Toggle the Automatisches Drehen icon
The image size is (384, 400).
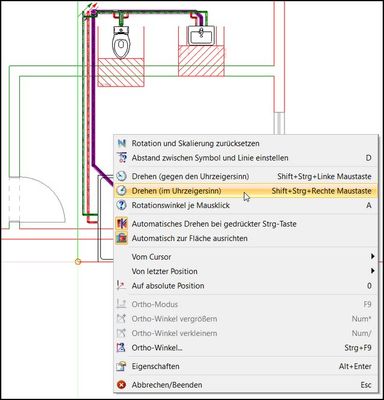(x=122, y=224)
